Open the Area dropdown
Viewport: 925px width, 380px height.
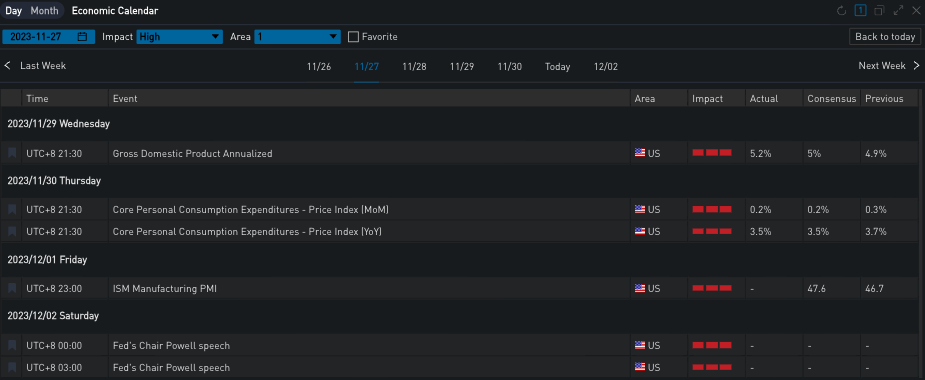297,37
